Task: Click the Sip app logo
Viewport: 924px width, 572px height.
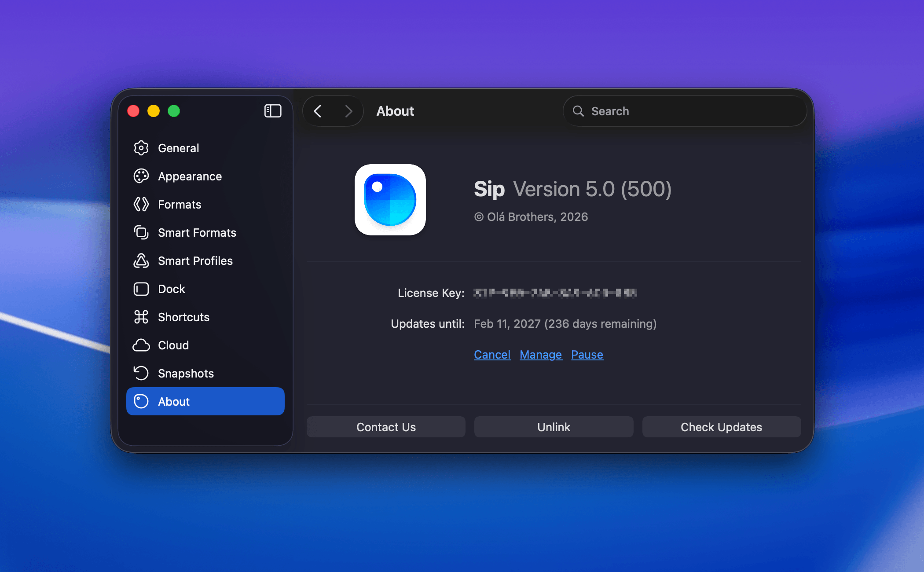Action: click(x=390, y=200)
